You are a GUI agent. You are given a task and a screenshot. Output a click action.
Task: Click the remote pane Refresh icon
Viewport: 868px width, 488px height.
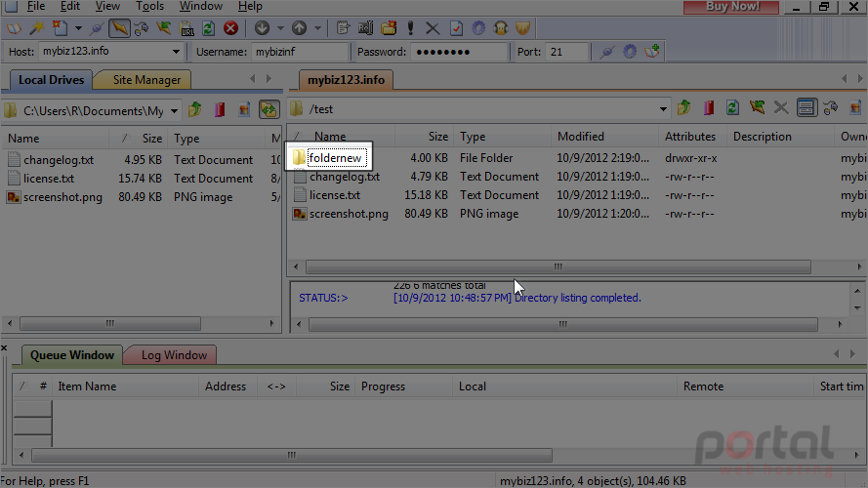pos(732,107)
